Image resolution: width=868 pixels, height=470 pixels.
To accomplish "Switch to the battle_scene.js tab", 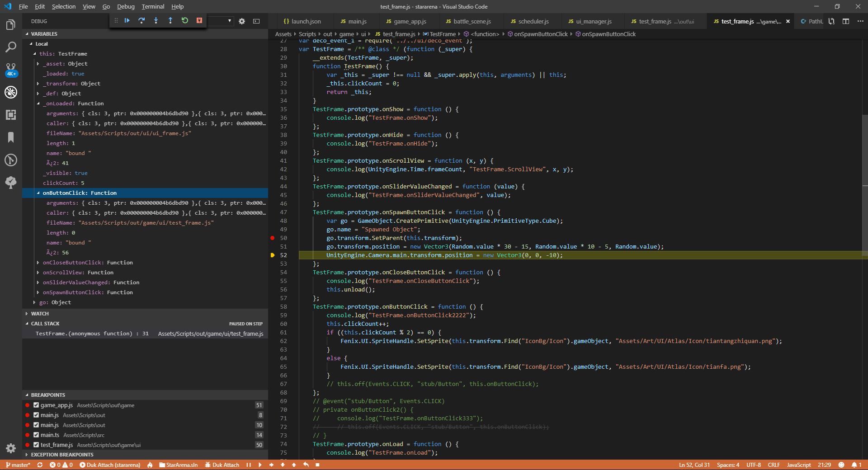I will point(472,21).
